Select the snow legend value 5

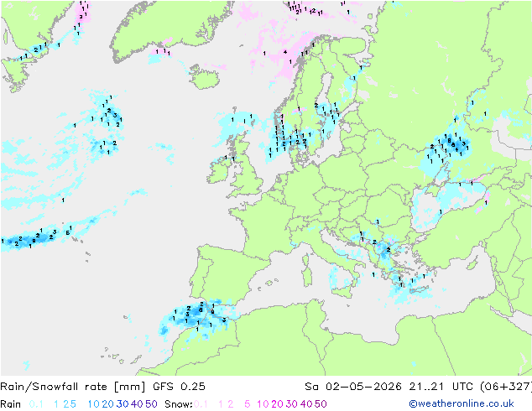point(248,404)
